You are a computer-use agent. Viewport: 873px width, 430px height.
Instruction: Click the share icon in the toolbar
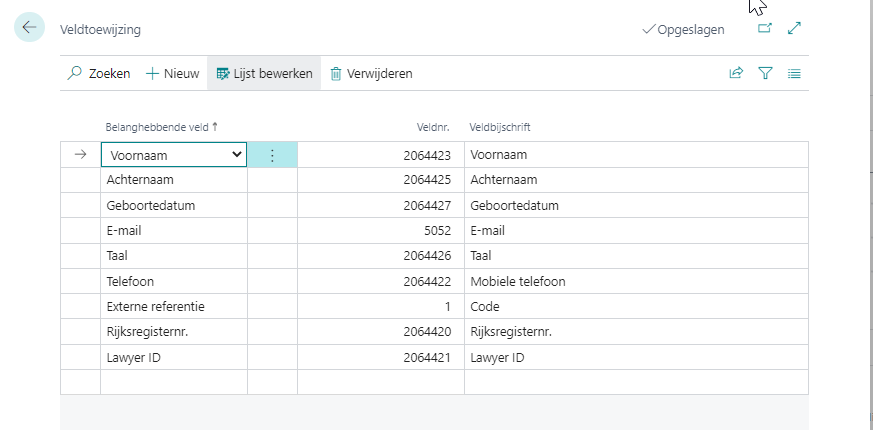[736, 73]
